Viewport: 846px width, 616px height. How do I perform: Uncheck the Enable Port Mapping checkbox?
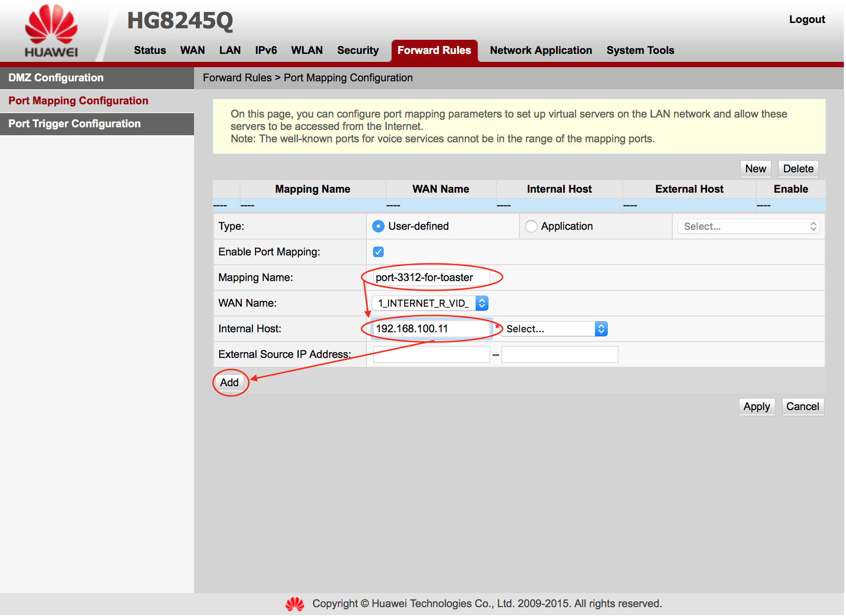[x=378, y=252]
